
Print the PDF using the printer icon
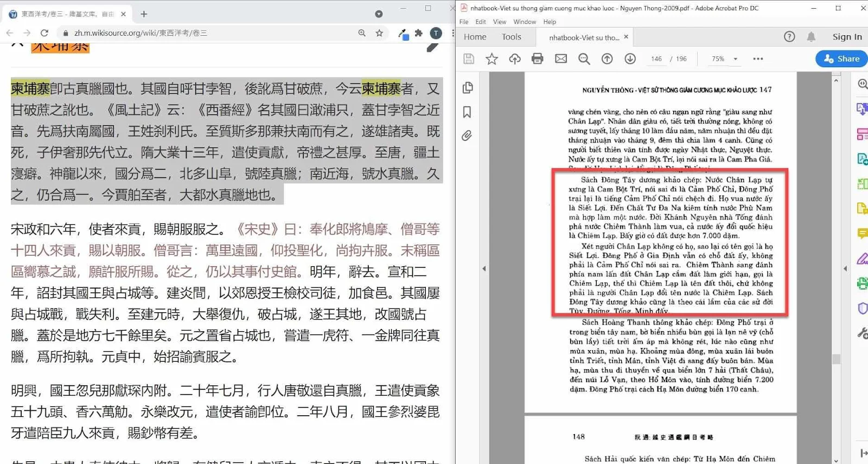pyautogui.click(x=537, y=59)
